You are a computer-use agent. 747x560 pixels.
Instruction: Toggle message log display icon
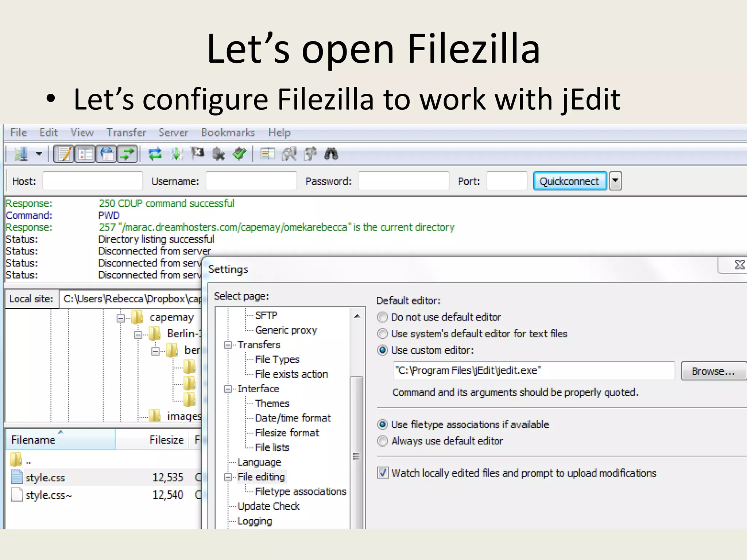(x=64, y=154)
